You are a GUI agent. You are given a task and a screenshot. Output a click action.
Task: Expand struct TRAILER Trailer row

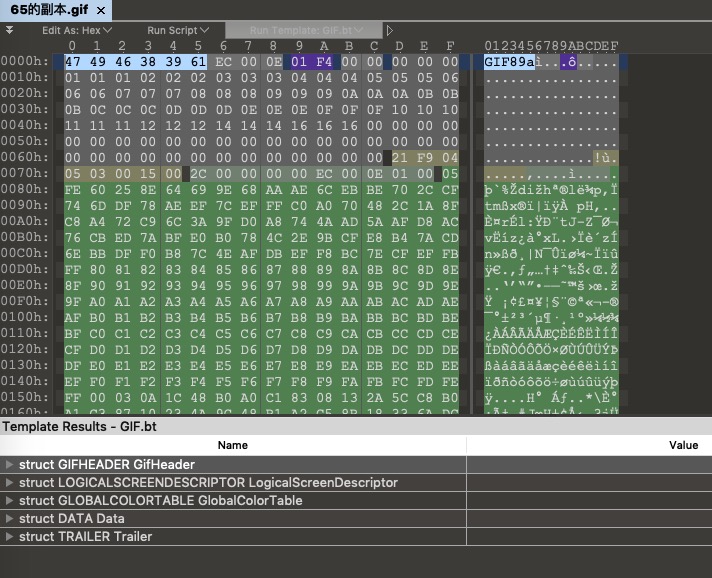tap(9, 537)
